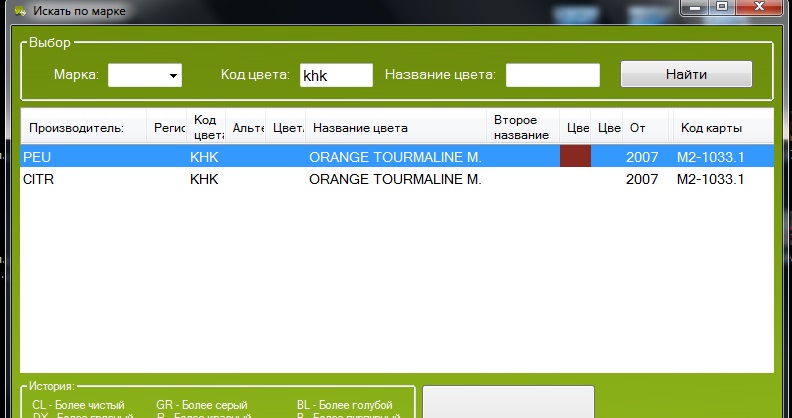Maximize the Искать по марке window

pyautogui.click(x=722, y=6)
